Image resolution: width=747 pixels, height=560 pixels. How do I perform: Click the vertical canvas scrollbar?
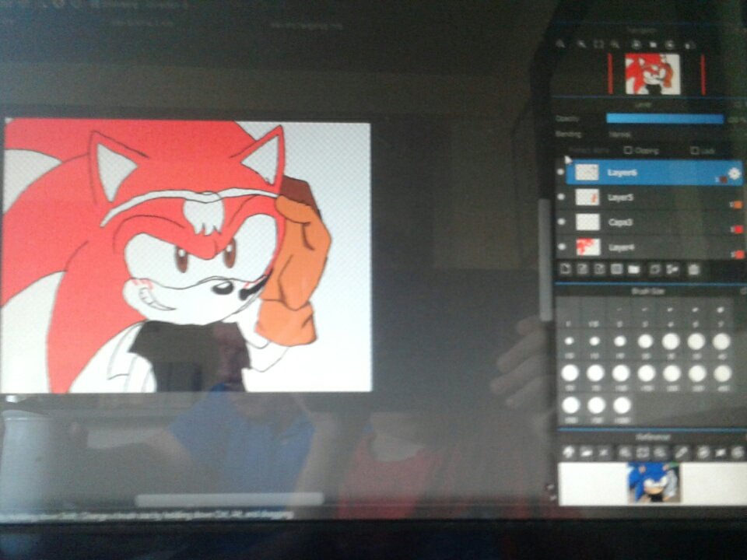click(x=545, y=260)
